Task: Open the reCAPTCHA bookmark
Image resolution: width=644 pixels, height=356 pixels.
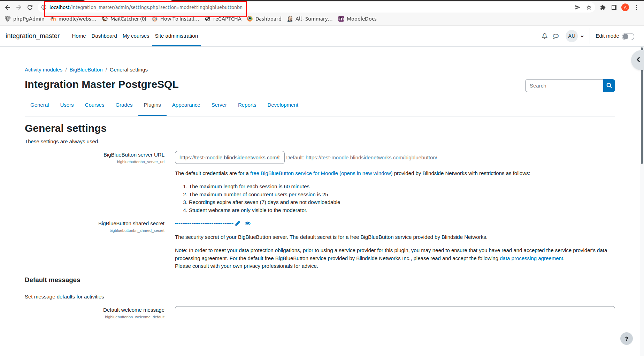Action: click(x=223, y=19)
